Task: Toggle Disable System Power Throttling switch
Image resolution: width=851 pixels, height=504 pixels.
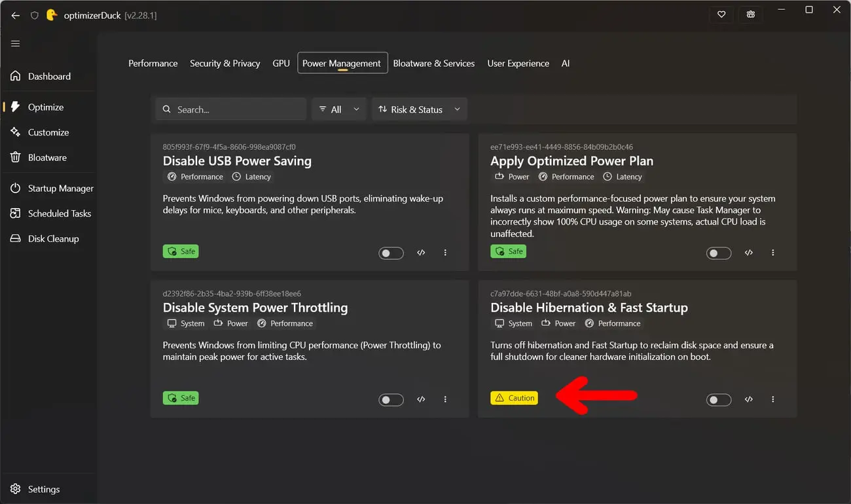Action: click(391, 400)
